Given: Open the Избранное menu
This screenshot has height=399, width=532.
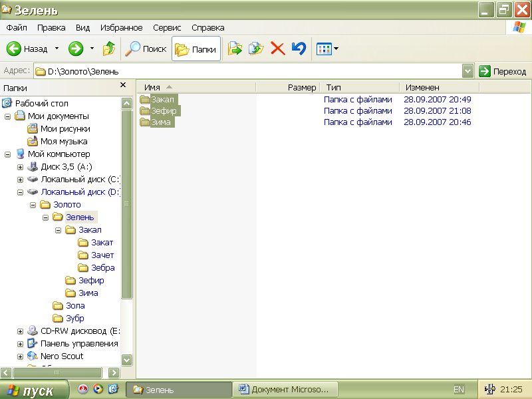Looking at the screenshot, I should (121, 28).
